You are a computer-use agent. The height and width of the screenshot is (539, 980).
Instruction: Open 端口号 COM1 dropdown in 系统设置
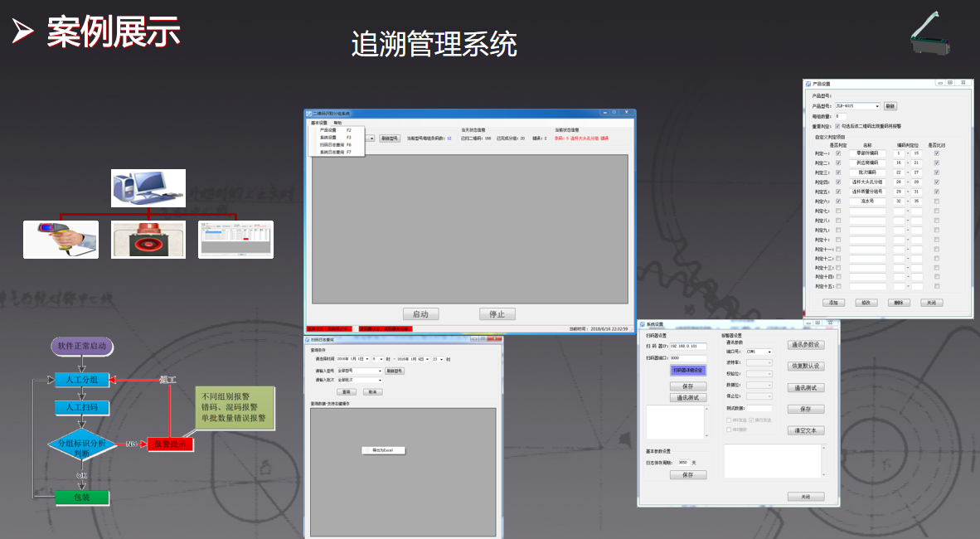(759, 352)
